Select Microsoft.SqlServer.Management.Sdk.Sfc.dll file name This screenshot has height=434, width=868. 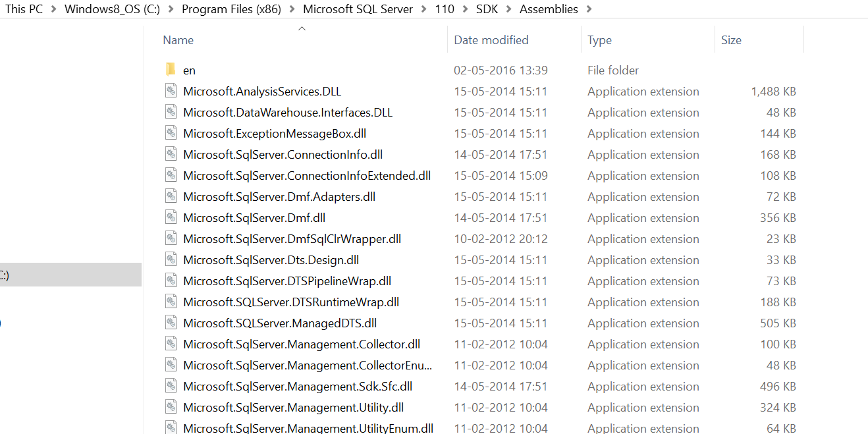298,387
